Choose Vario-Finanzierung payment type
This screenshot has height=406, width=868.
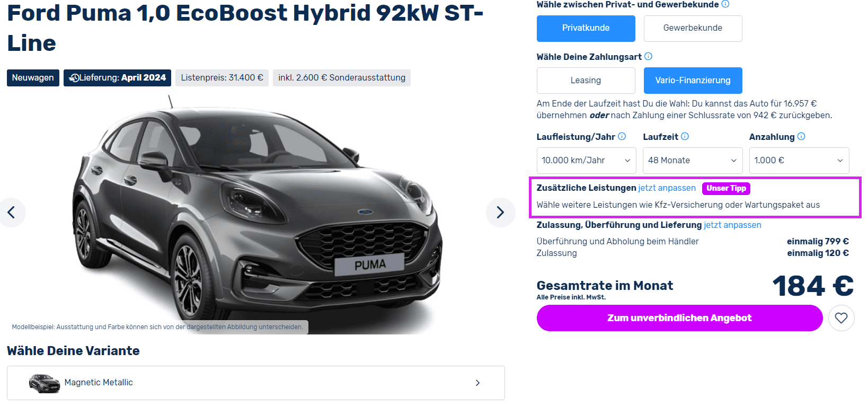click(x=693, y=81)
